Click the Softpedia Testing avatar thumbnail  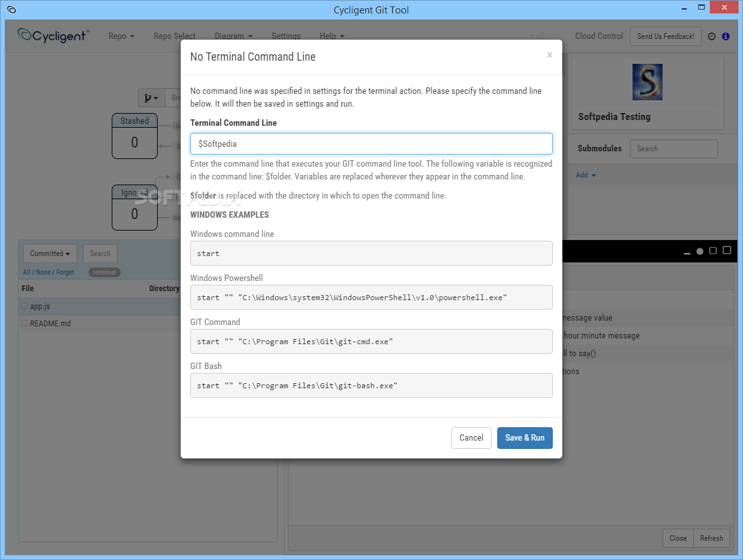pyautogui.click(x=647, y=82)
